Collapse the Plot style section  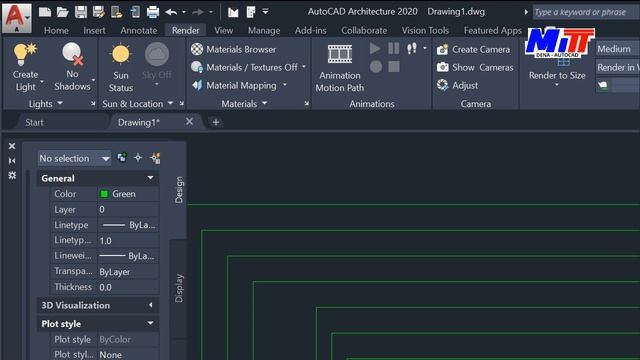[x=150, y=323]
